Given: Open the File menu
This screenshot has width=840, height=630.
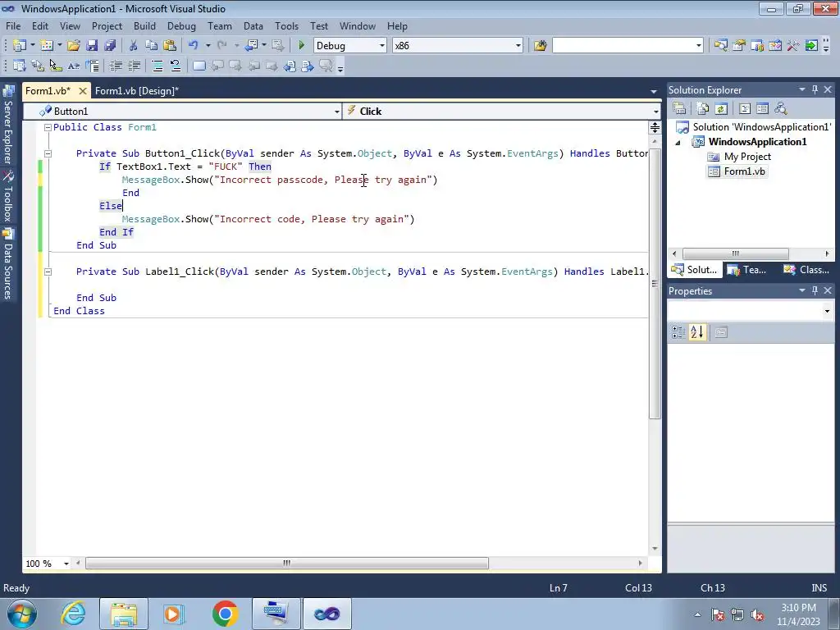Looking at the screenshot, I should click(x=13, y=25).
